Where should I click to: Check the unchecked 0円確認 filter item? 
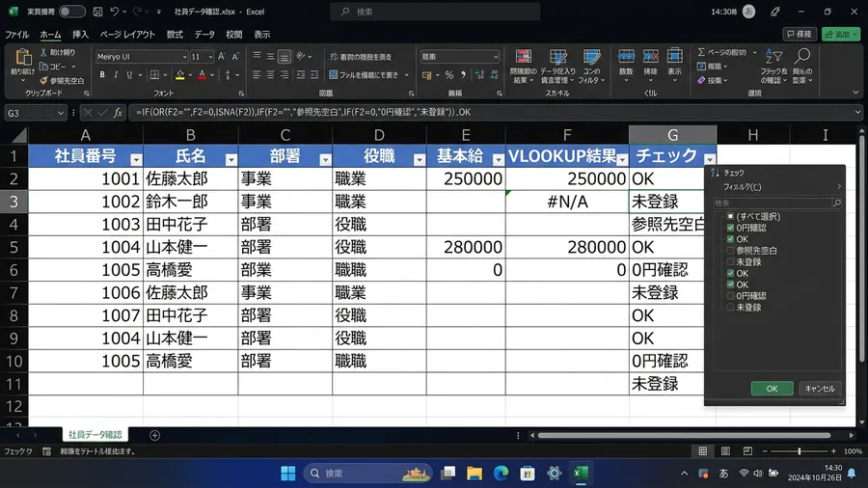[x=731, y=296]
